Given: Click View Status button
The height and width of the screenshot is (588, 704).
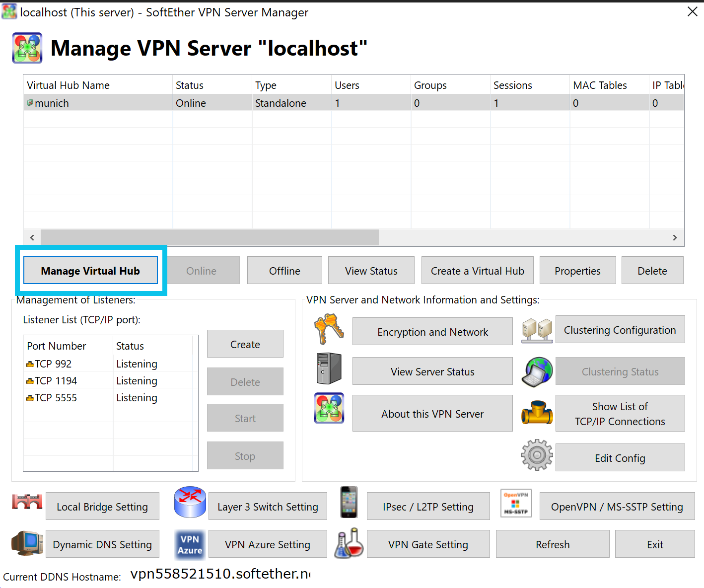Looking at the screenshot, I should [x=371, y=271].
